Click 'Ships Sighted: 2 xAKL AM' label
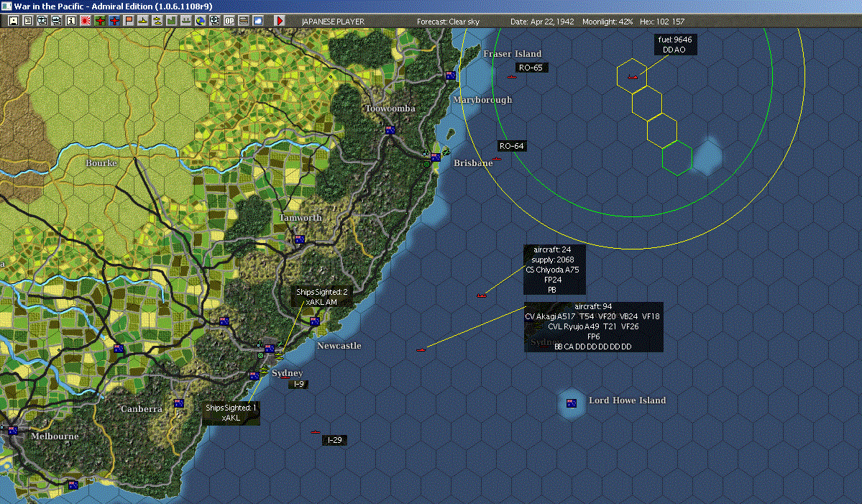 pos(322,297)
